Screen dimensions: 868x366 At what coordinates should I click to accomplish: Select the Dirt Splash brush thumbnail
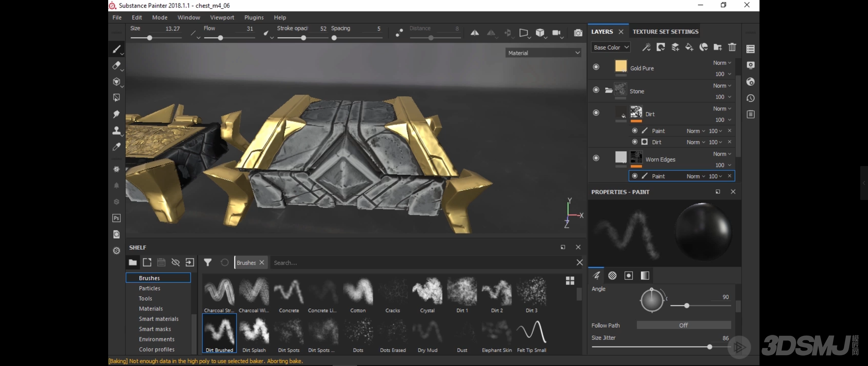tap(254, 334)
